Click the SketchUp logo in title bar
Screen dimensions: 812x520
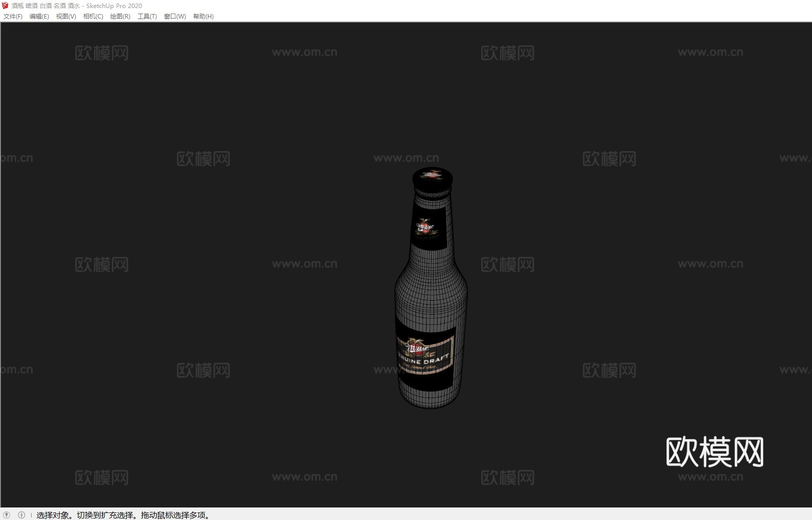[x=6, y=6]
